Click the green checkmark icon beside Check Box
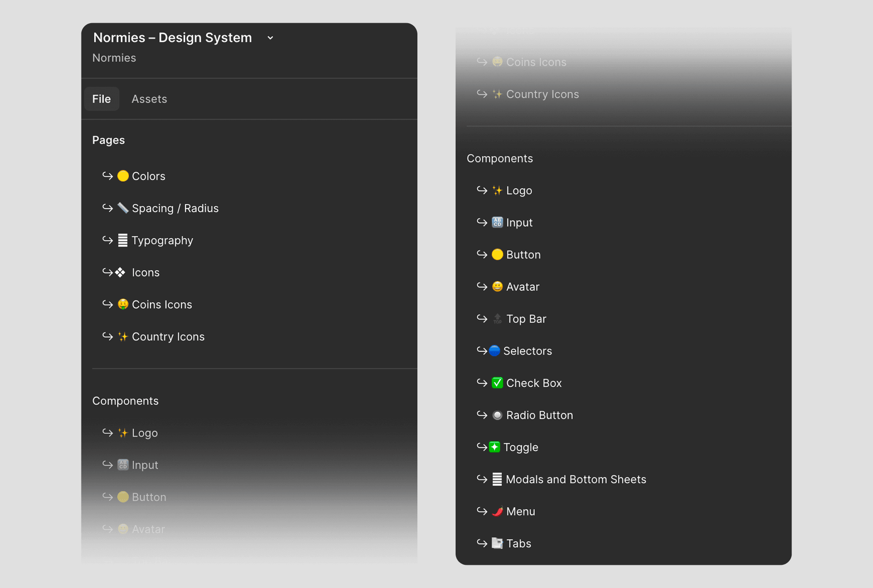The height and width of the screenshot is (588, 873). (x=497, y=383)
